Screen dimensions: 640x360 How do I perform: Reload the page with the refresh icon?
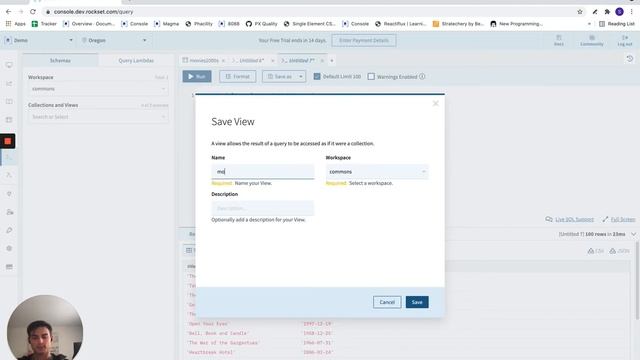[33, 12]
